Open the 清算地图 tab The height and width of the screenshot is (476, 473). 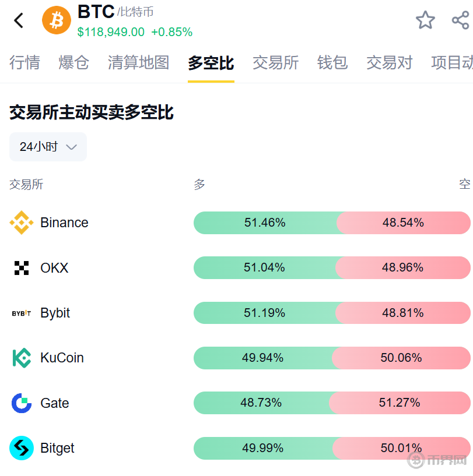pos(138,63)
